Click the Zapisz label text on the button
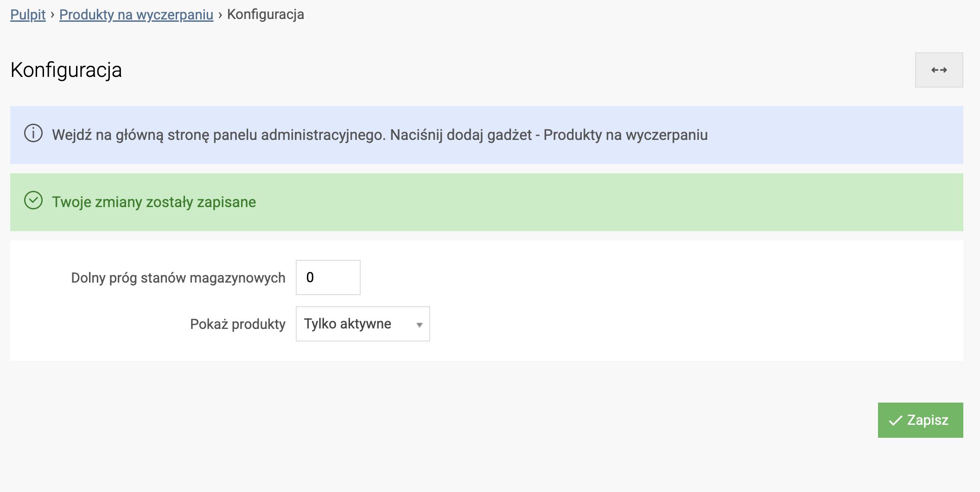 click(x=928, y=420)
